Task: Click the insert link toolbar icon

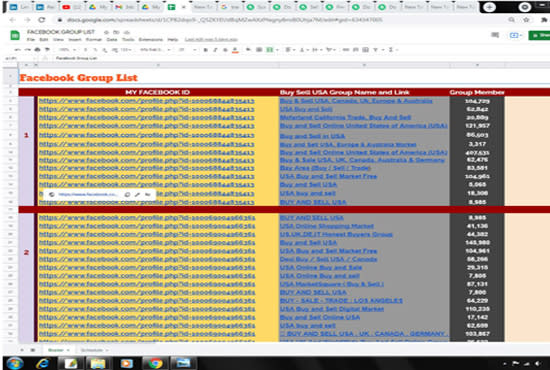Action: point(346,50)
